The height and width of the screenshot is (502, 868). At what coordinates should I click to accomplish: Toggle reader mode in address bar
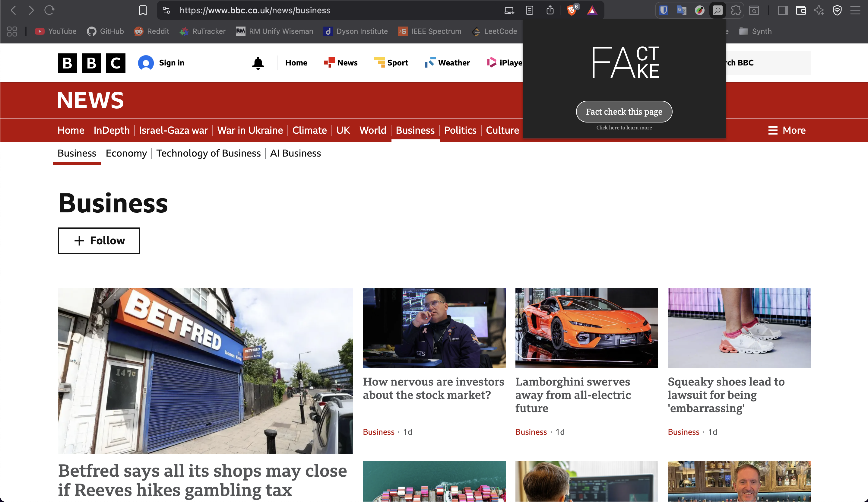(x=529, y=10)
